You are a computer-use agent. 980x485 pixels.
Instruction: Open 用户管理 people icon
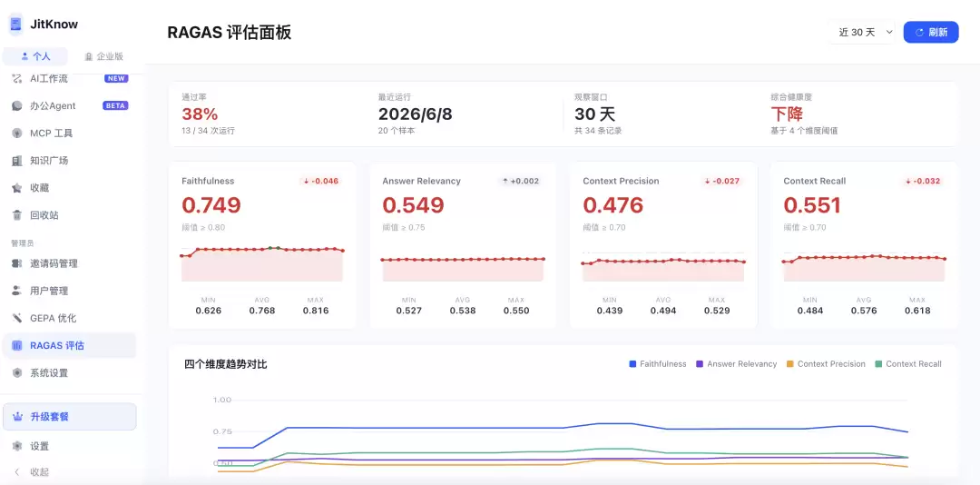point(17,291)
